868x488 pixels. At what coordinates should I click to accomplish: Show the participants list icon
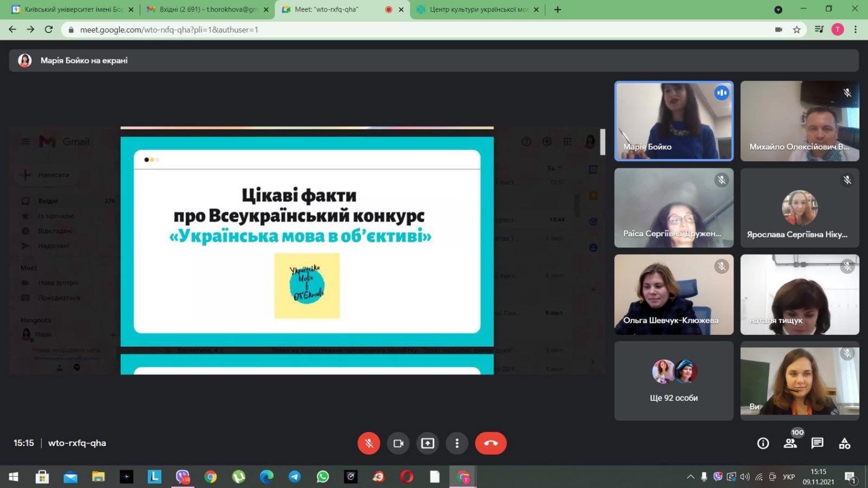tap(790, 444)
